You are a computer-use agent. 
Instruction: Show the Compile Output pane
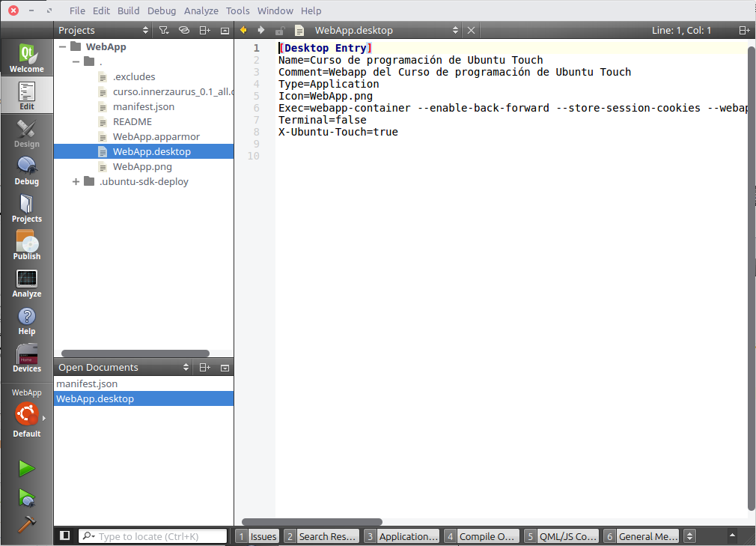482,536
